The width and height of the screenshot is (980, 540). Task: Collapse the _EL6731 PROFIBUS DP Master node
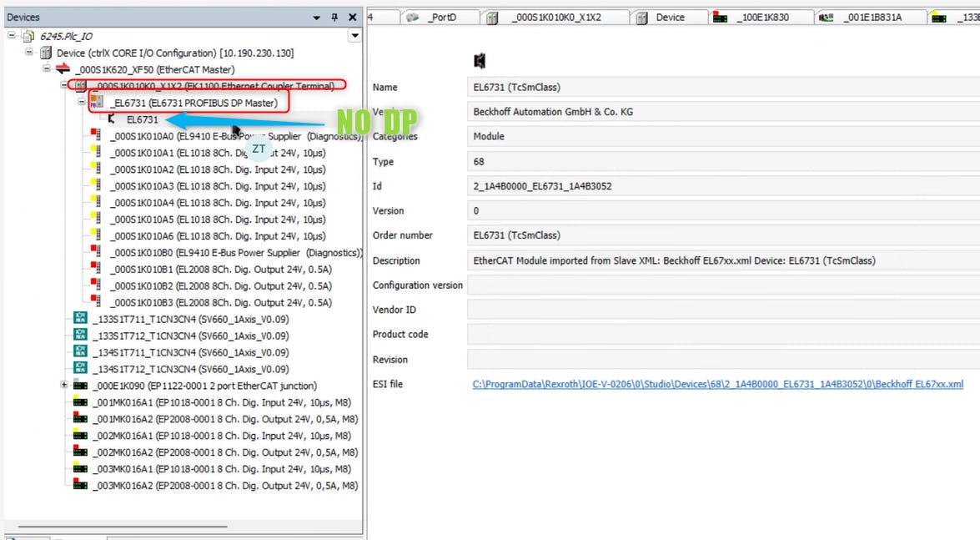pos(82,103)
